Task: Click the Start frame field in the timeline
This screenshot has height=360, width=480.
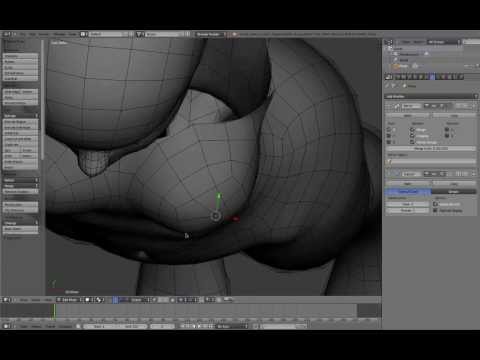Action: [x=99, y=326]
